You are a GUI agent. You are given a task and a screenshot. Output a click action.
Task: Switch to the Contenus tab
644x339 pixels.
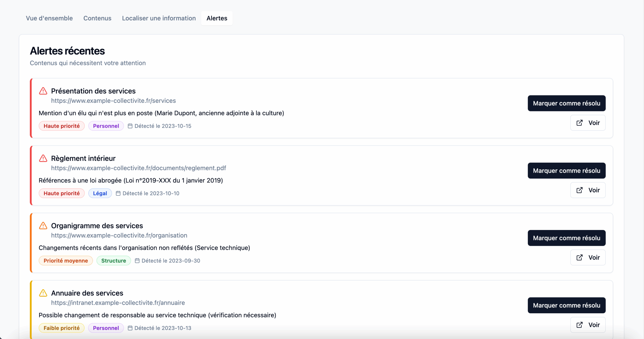point(97,18)
